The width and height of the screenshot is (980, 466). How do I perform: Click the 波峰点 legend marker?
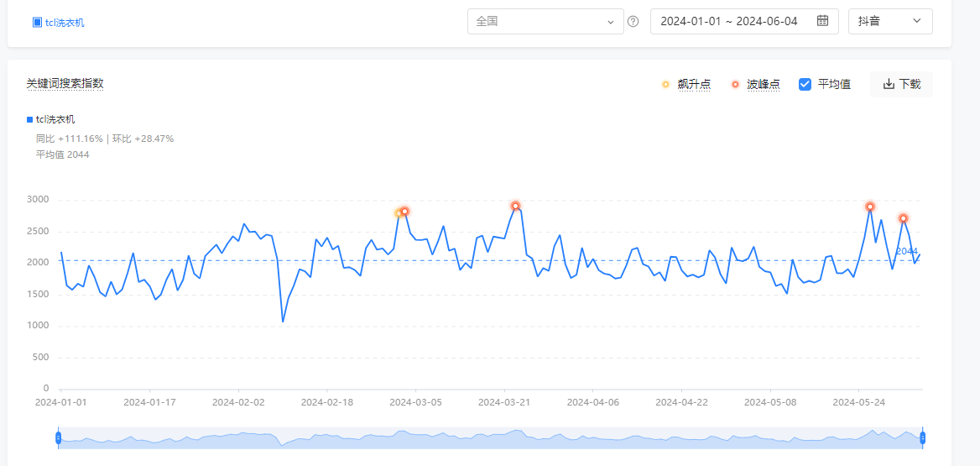pos(735,85)
